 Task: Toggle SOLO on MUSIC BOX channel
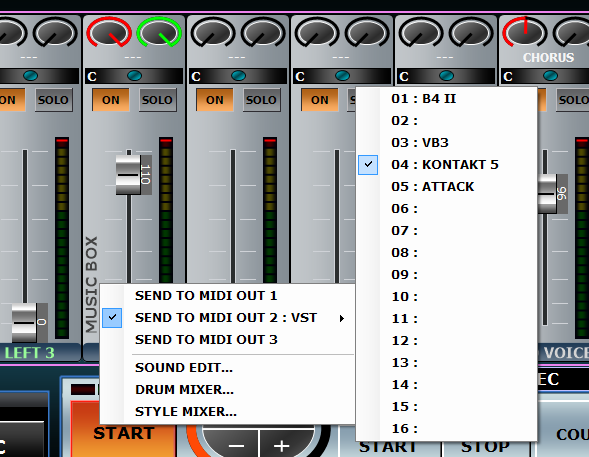(x=157, y=100)
